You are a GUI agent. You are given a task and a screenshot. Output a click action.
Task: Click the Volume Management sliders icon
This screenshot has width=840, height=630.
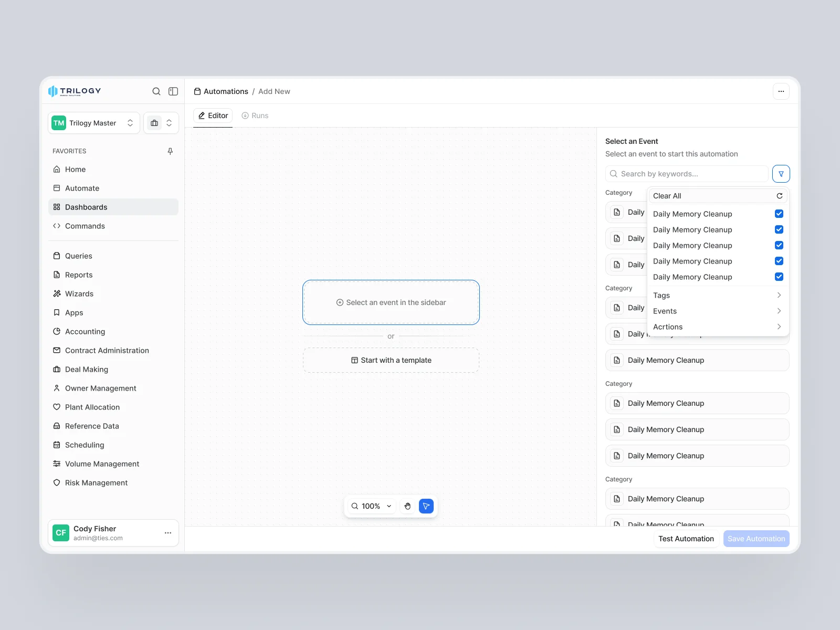[57, 464]
